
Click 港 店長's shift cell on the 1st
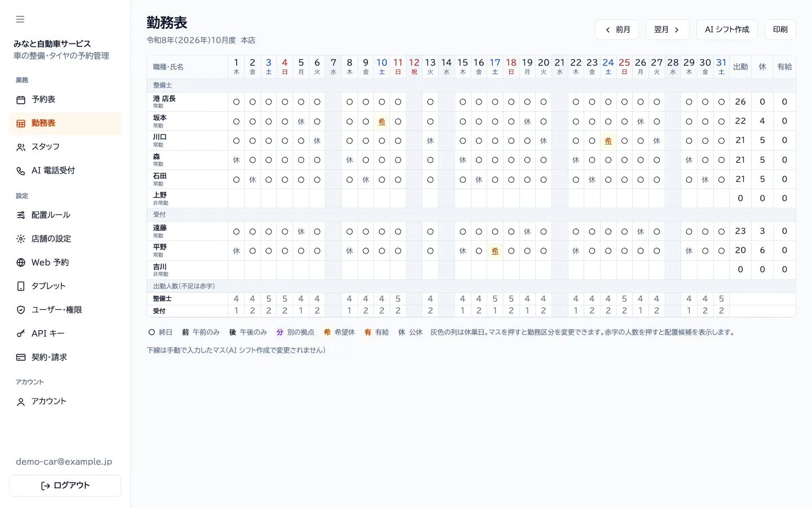236,102
